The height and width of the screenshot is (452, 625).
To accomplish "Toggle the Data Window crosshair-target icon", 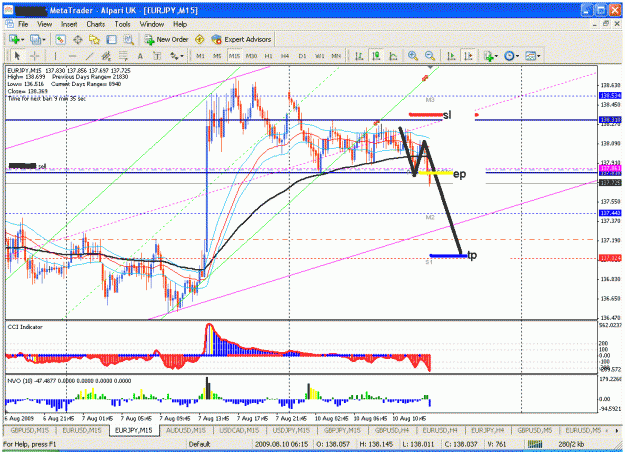I will [x=78, y=39].
